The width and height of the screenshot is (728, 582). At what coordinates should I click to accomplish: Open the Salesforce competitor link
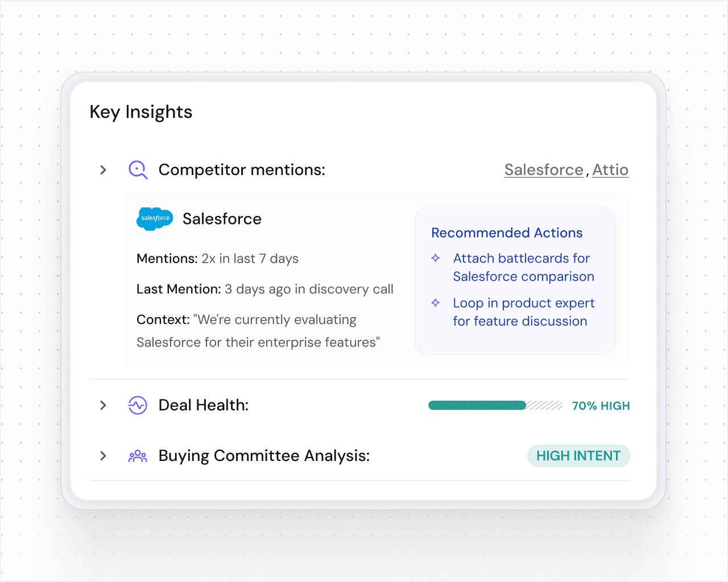544,170
